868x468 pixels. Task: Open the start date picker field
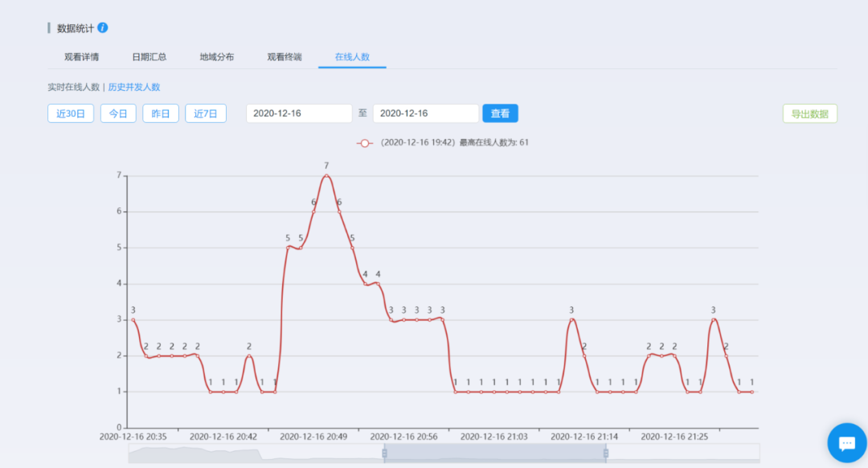tap(298, 113)
